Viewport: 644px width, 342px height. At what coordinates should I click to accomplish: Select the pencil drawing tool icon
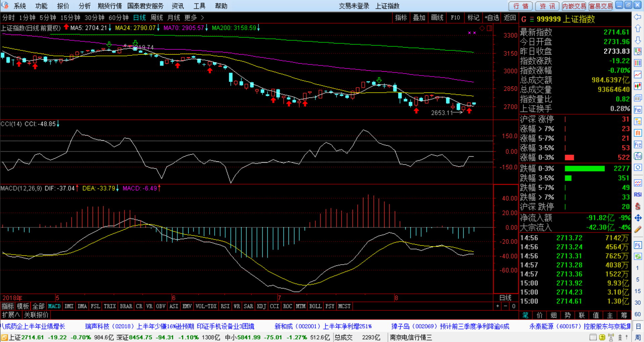point(638,230)
